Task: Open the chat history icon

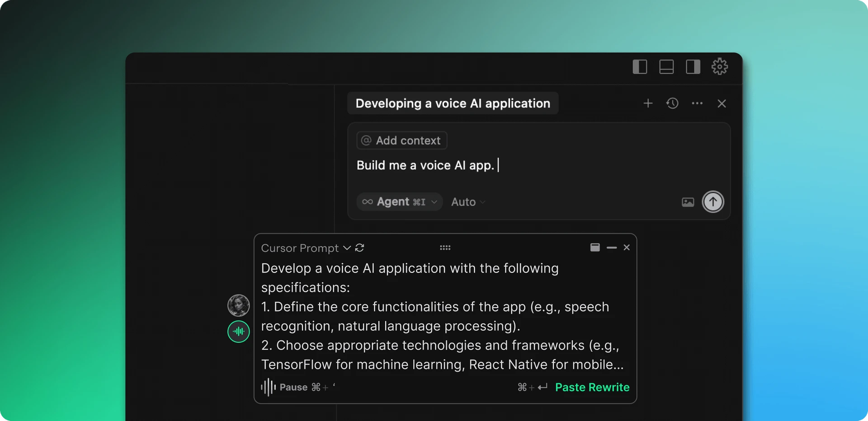Action: coord(672,103)
